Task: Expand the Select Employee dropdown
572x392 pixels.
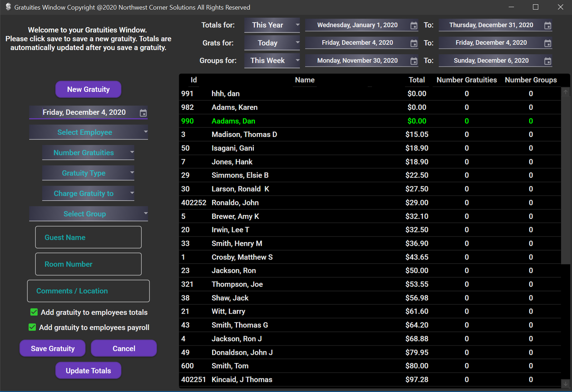Action: (x=146, y=132)
